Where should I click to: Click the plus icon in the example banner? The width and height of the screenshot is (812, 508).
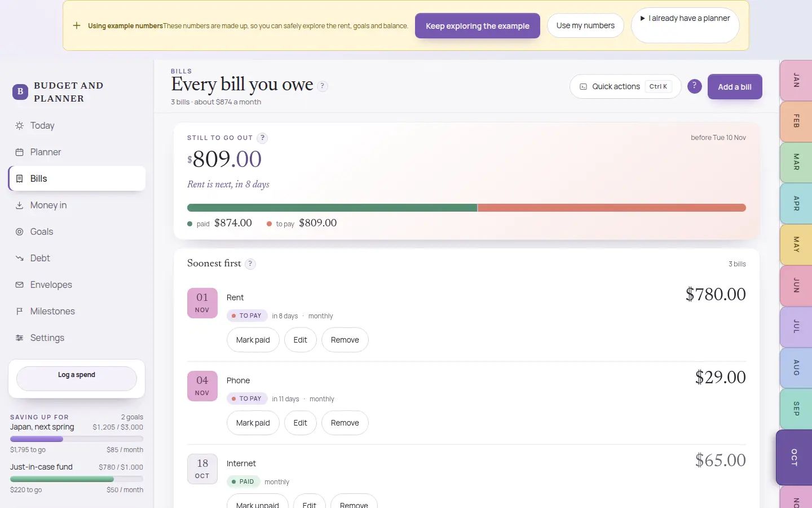point(77,25)
